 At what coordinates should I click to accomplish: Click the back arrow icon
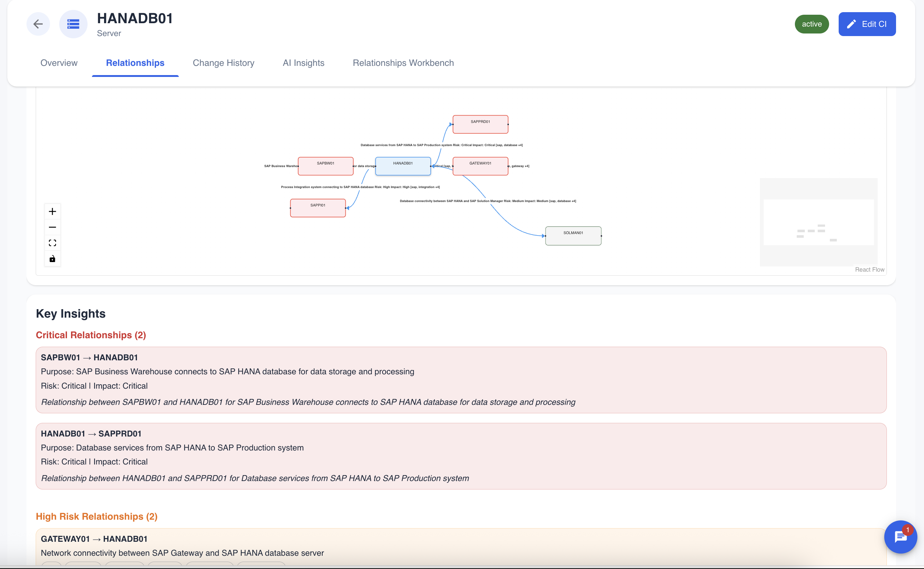(38, 24)
